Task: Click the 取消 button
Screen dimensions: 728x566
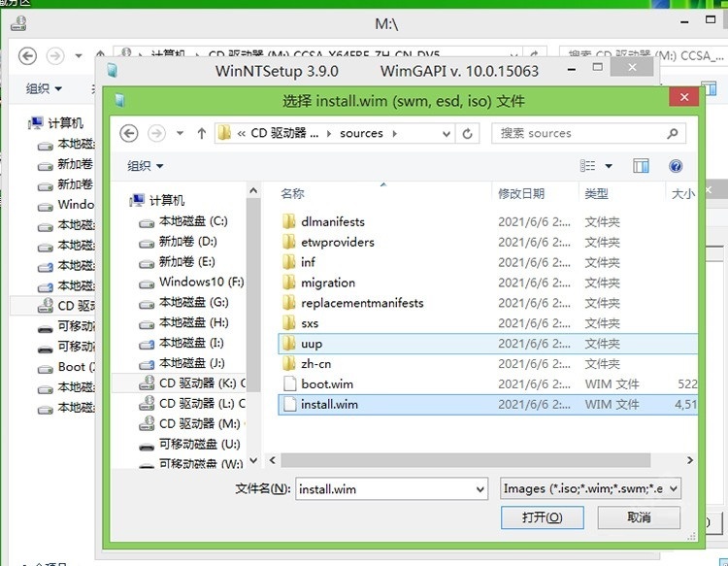Action: click(x=639, y=517)
